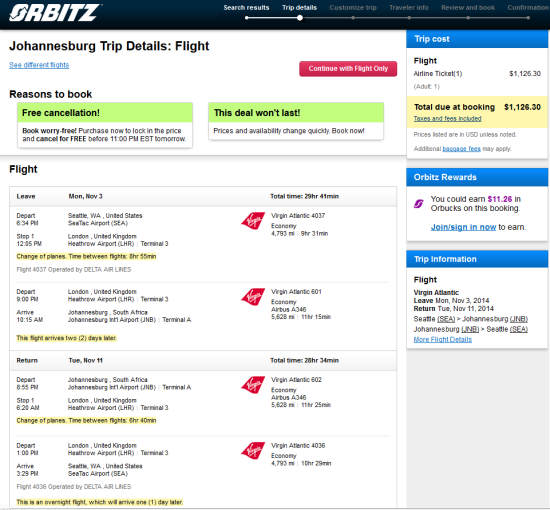The image size is (550, 510).
Task: Click Virgin Atlantic logo for flight 4037
Action: [x=253, y=221]
